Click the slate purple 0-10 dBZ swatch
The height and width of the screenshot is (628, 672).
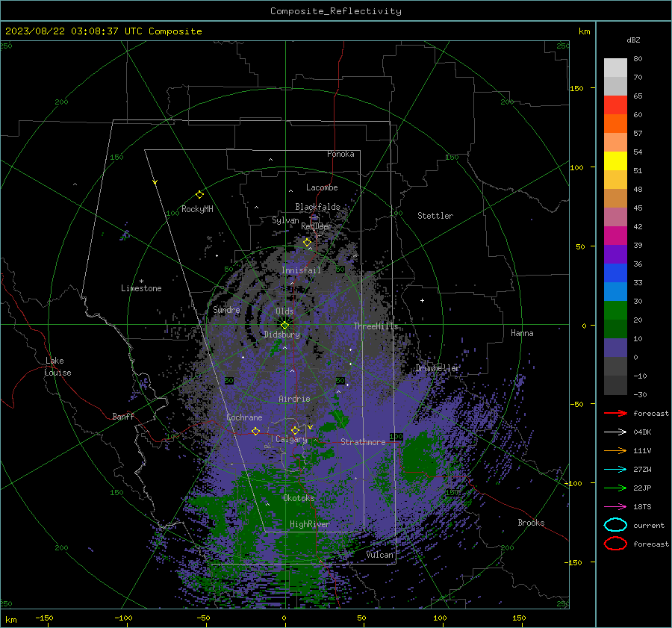click(615, 348)
